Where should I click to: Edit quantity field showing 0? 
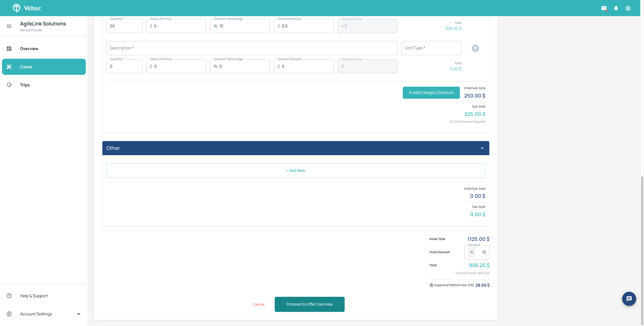(x=124, y=66)
